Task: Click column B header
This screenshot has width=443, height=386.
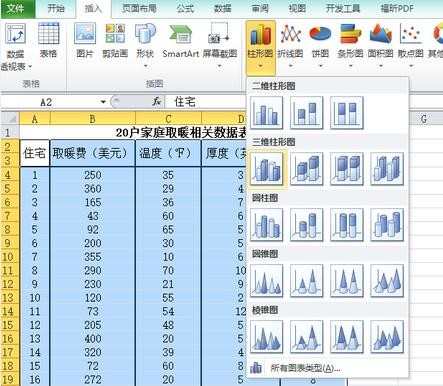Action: pos(93,118)
